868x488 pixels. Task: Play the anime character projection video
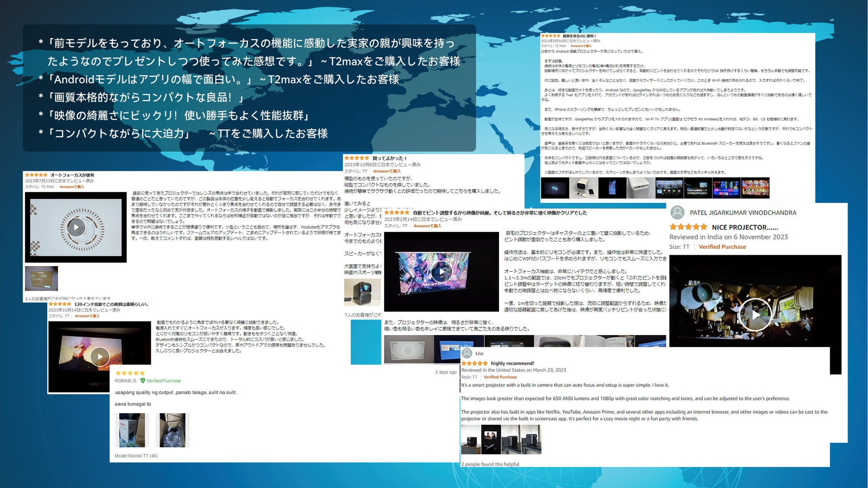point(100,356)
